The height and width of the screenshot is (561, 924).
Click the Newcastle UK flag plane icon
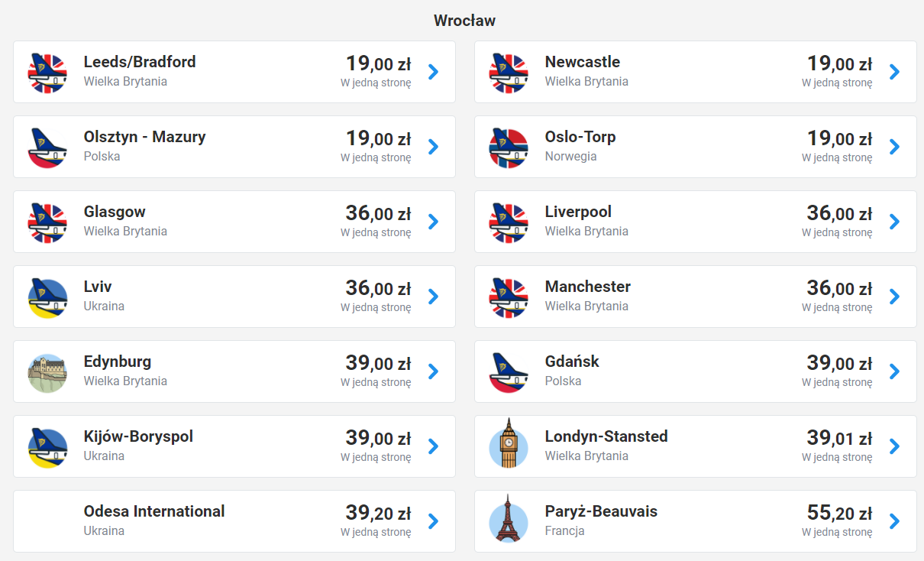tap(509, 73)
